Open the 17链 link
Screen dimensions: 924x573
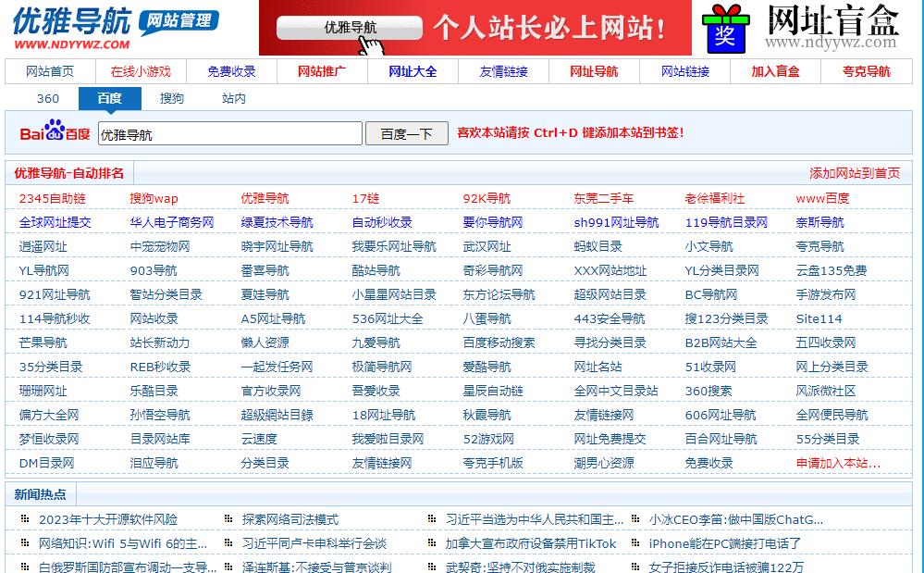tap(365, 198)
